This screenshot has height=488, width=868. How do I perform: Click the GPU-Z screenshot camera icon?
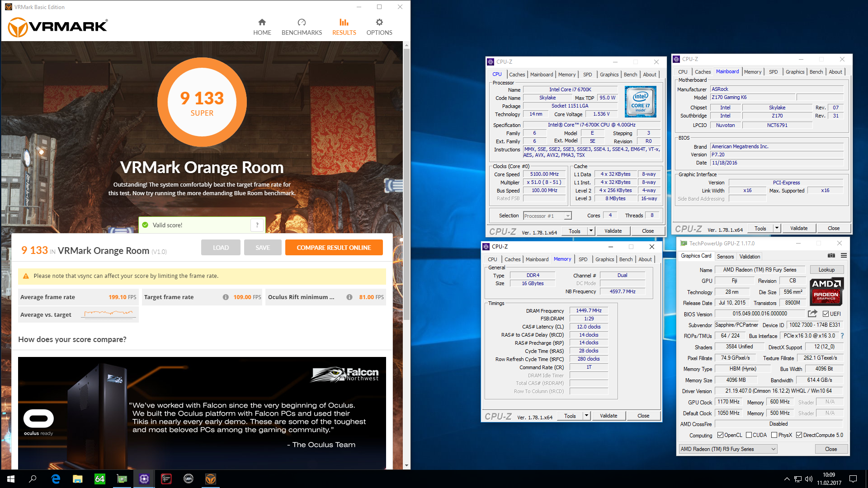coord(831,256)
